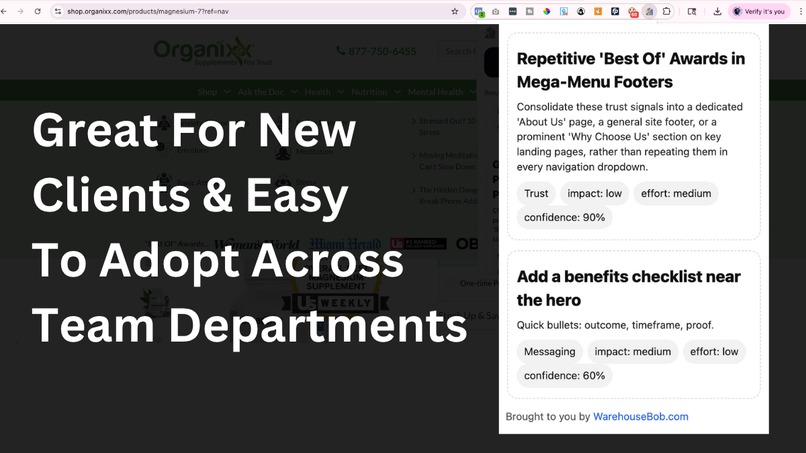
Task: Open the Extensions puzzle-piece menu
Action: (x=667, y=11)
